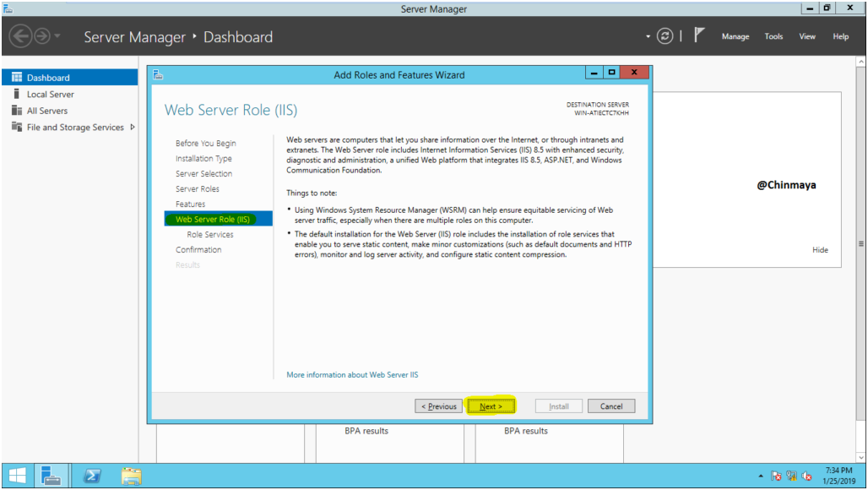
Task: Click the dashboard scrollbar down arrow
Action: (860, 458)
